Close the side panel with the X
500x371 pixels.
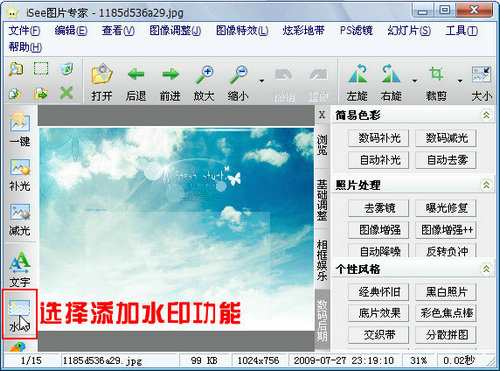(x=322, y=115)
